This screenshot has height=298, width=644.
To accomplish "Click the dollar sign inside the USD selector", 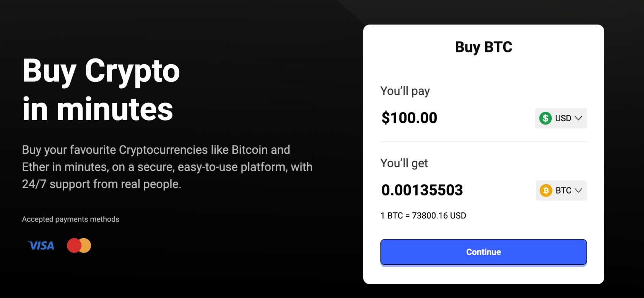I will [545, 118].
